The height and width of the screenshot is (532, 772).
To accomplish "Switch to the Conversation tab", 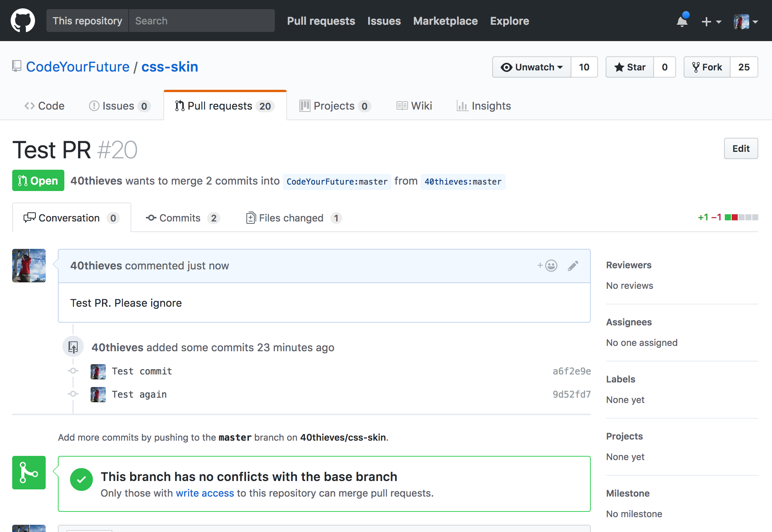I will pos(72,218).
